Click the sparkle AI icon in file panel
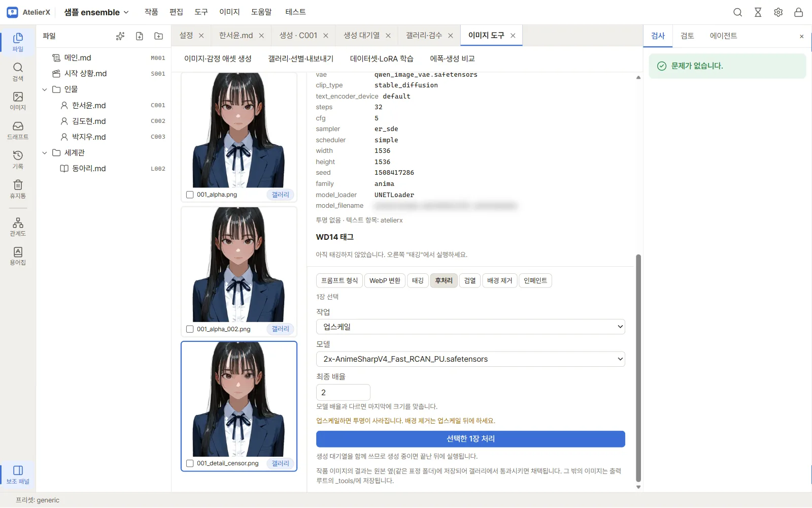This screenshot has height=508, width=812. [x=120, y=36]
